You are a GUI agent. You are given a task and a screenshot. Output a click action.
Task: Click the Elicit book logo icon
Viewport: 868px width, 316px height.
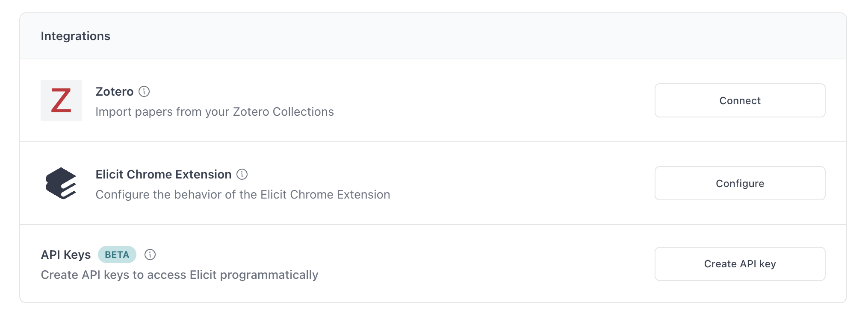61,183
